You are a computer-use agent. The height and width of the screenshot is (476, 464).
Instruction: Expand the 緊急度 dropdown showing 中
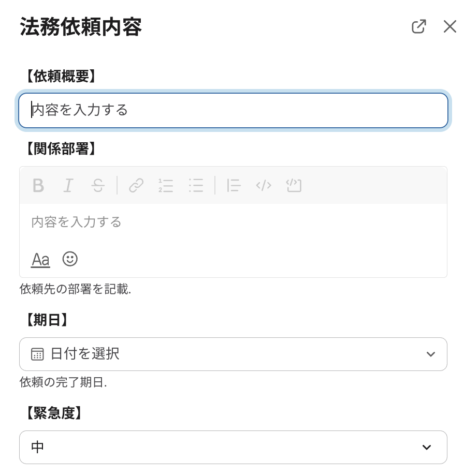coord(233,448)
